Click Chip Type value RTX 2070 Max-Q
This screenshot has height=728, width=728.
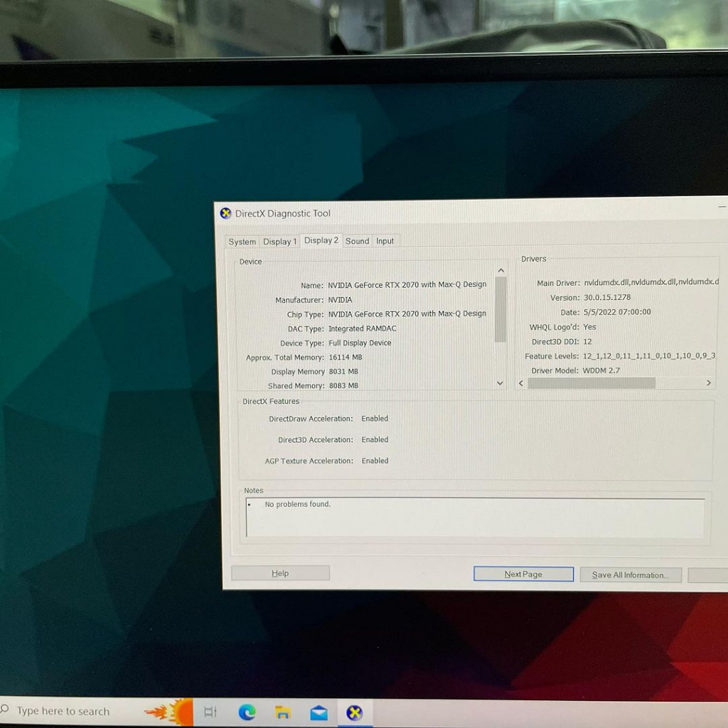(407, 314)
